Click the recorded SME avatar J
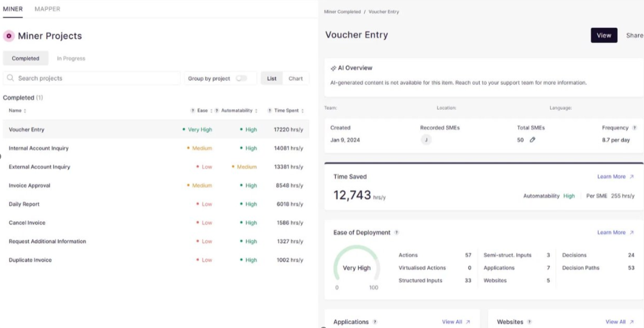Image resolution: width=644 pixels, height=328 pixels. 426,140
